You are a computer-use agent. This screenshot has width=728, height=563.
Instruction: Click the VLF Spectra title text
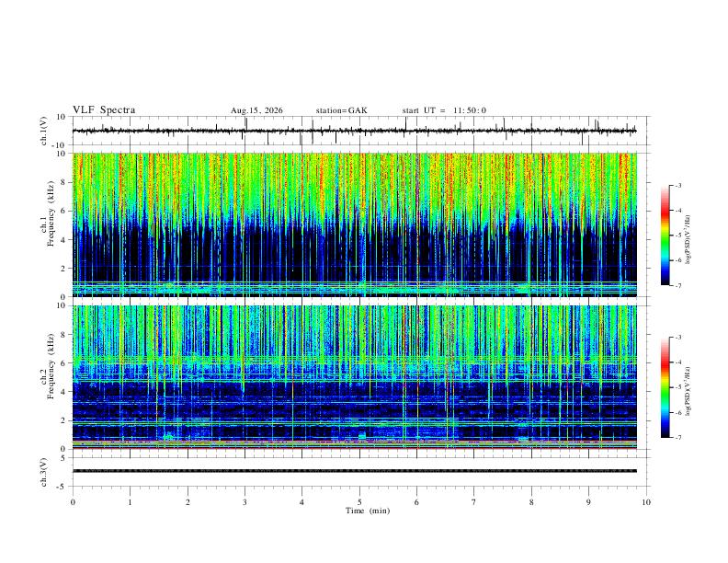click(x=104, y=110)
